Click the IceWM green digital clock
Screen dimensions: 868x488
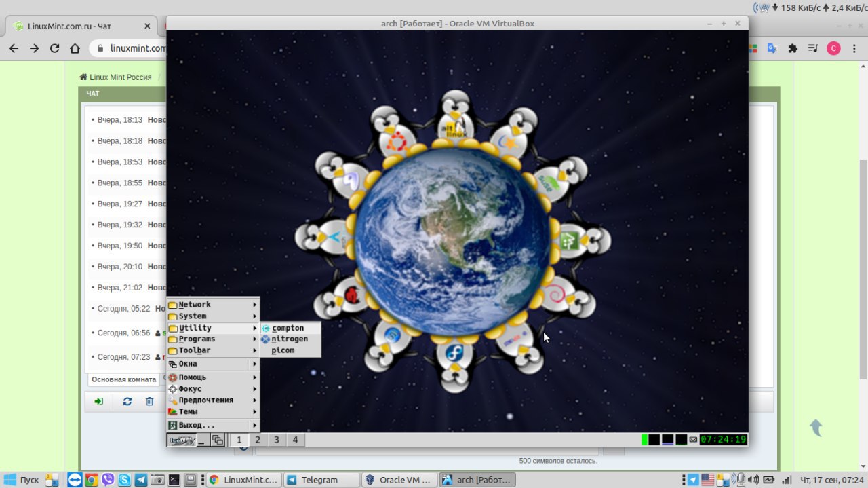(x=724, y=440)
